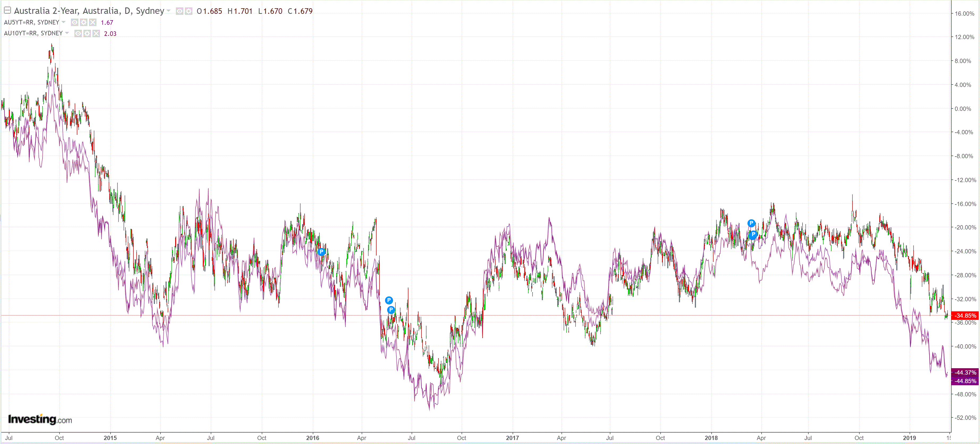Open settings gear for Australia 2-Year series
Screen dimensions: 980x444
(189, 11)
